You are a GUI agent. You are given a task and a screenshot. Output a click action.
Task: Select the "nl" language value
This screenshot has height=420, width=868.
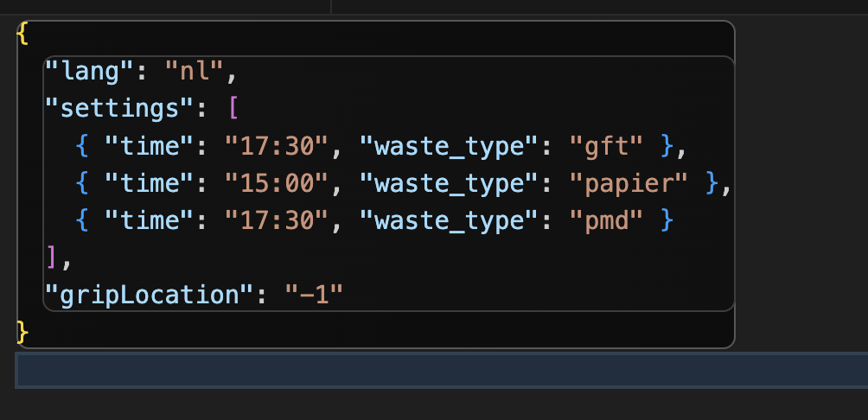194,72
